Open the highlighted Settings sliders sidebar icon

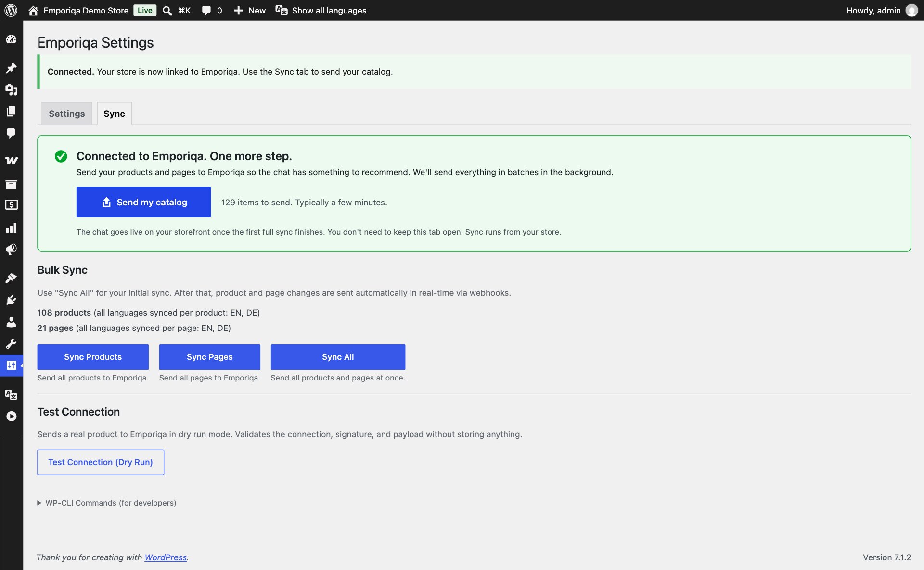point(11,366)
